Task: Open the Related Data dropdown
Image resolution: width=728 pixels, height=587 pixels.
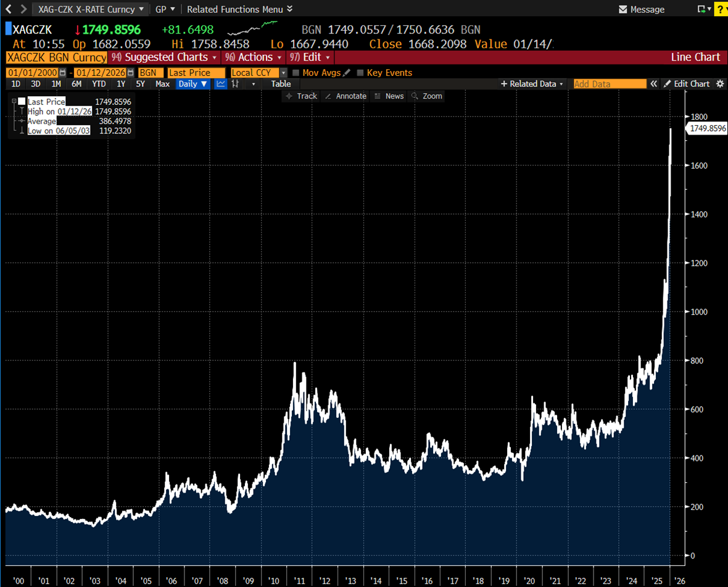Action: coord(532,84)
